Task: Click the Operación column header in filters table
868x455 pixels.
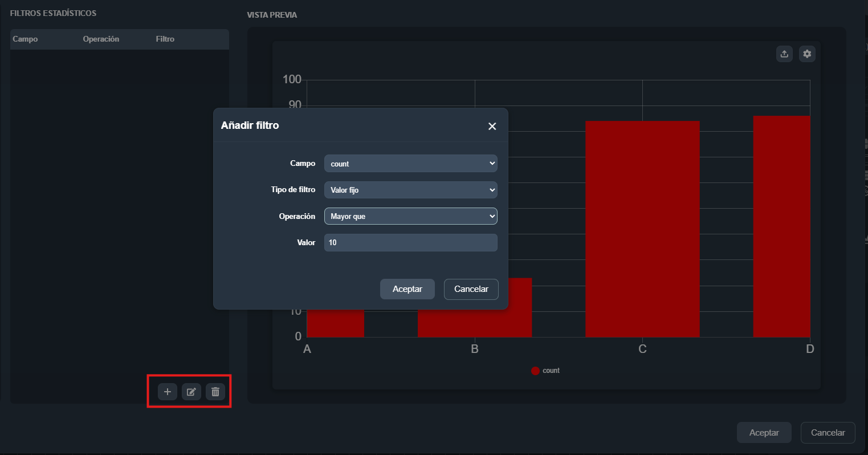Action: pos(101,39)
